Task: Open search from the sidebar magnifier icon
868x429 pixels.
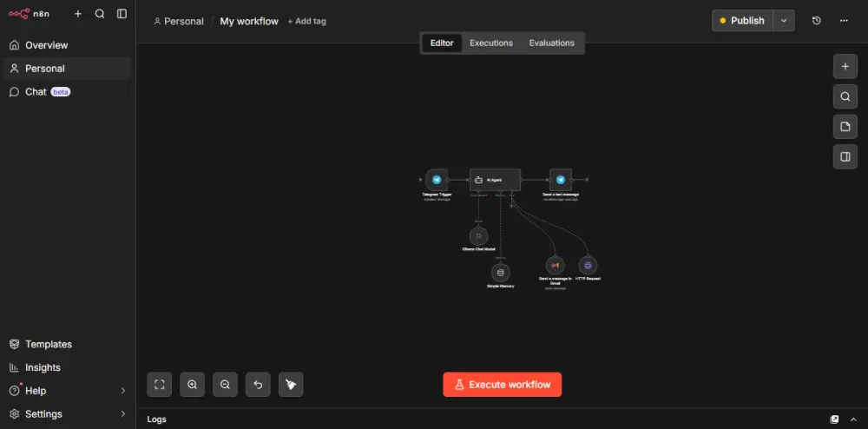Action: click(100, 14)
